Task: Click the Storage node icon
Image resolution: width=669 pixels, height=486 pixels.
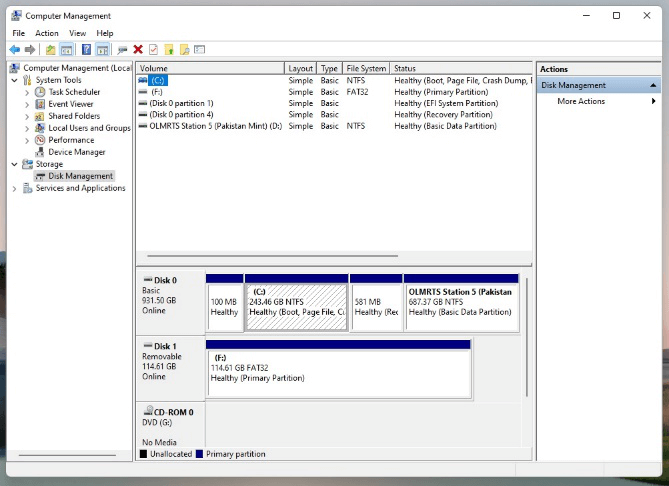Action: 27,164
